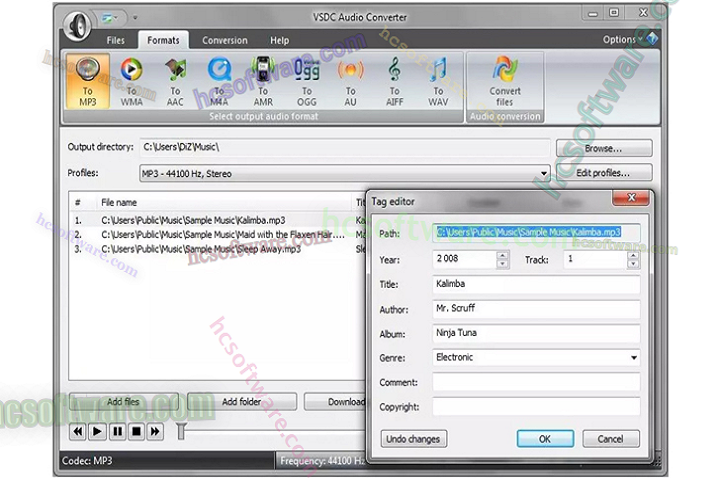
Task: Click the Codec: MP3 status bar entry
Action: pos(167,460)
